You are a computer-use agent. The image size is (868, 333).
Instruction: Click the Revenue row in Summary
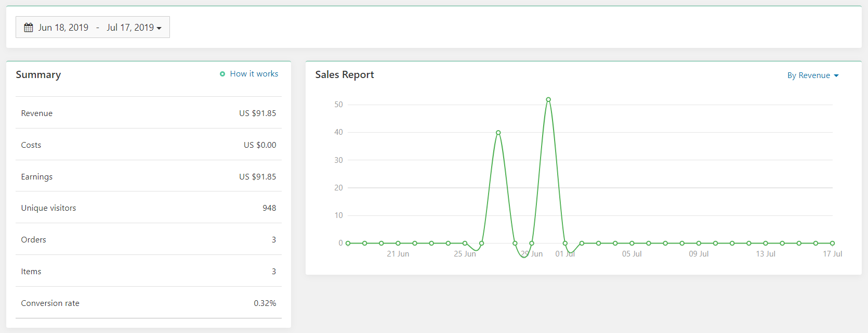point(148,113)
